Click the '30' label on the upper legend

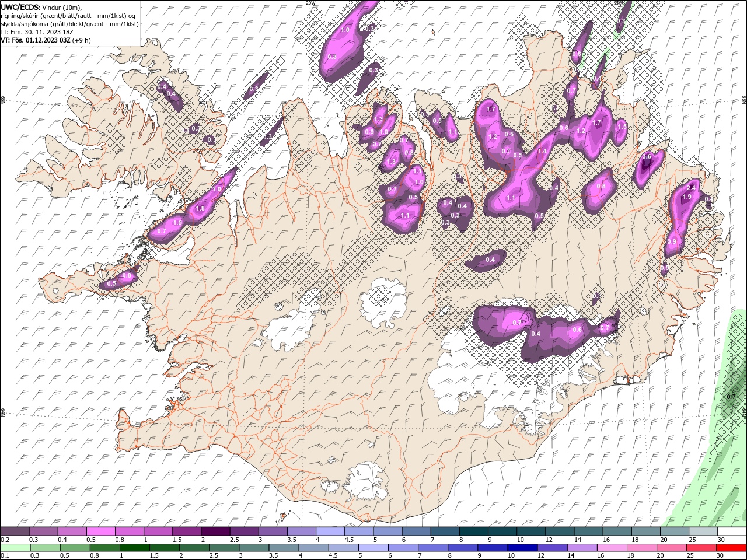(721, 540)
